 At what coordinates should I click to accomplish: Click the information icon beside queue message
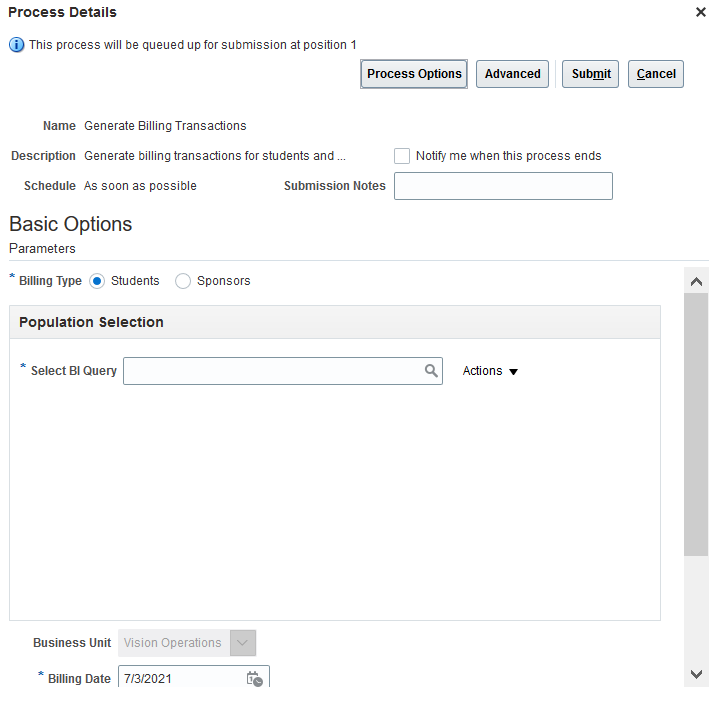tap(17, 45)
